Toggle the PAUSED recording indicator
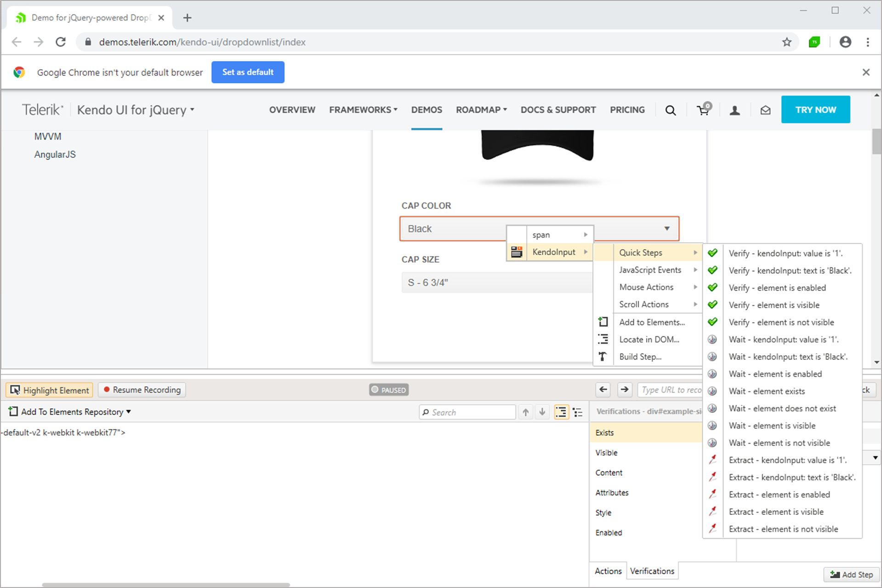The width and height of the screenshot is (882, 588). pyautogui.click(x=389, y=390)
